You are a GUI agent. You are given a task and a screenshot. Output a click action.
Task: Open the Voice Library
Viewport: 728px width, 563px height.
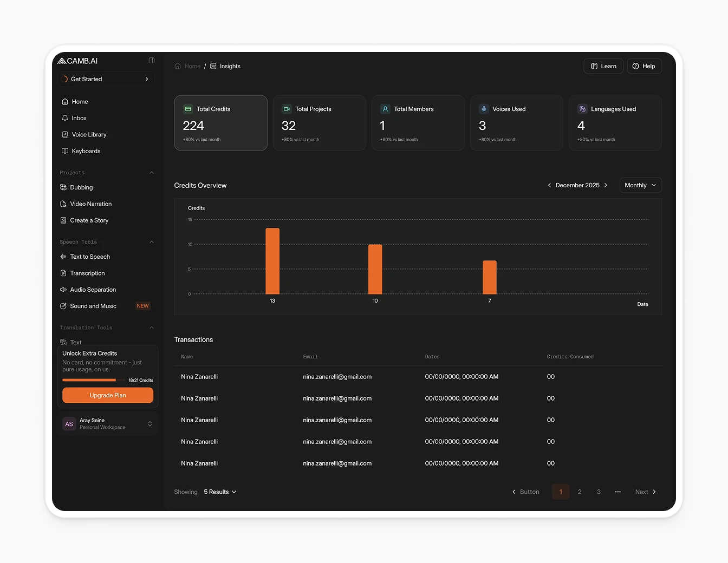pyautogui.click(x=89, y=134)
